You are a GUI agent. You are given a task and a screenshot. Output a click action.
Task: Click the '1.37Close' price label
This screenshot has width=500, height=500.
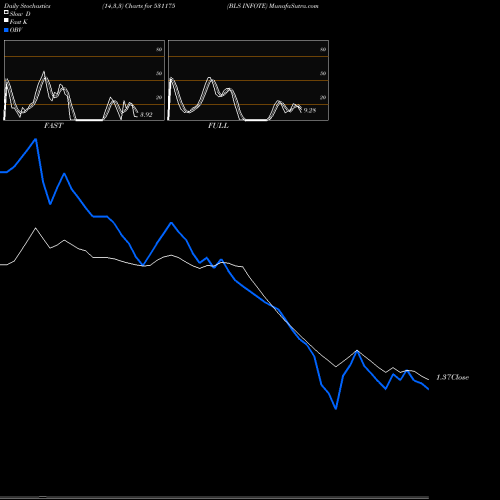pyautogui.click(x=452, y=377)
